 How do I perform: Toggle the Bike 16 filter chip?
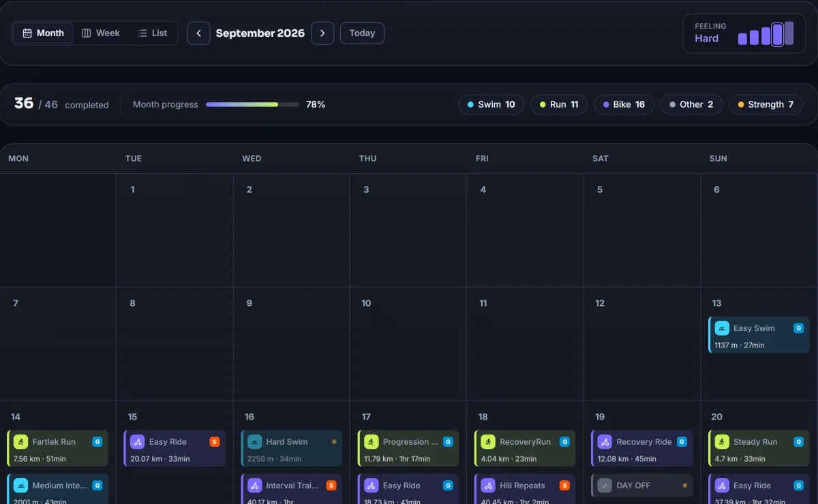624,104
